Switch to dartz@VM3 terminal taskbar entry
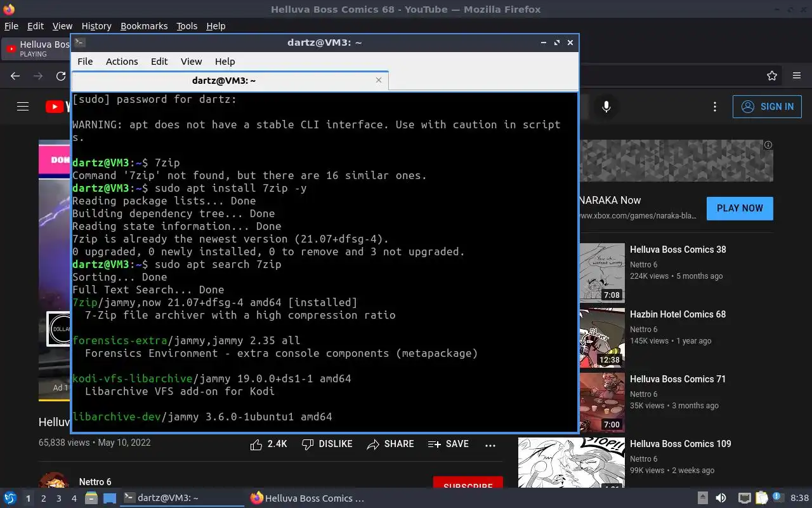This screenshot has height=508, width=812. click(183, 498)
